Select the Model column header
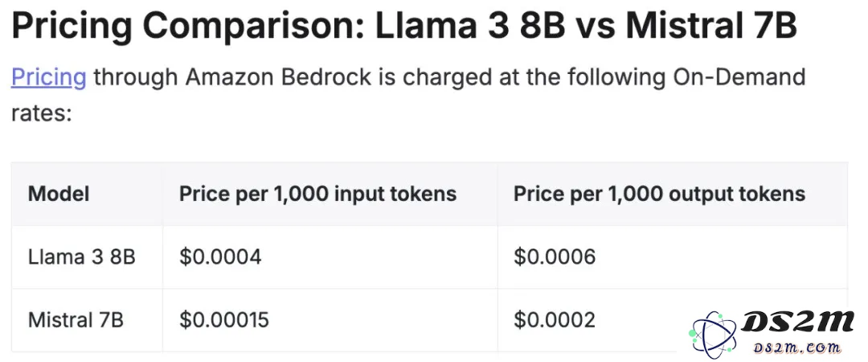Image resolution: width=868 pixels, height=362 pixels. click(59, 194)
